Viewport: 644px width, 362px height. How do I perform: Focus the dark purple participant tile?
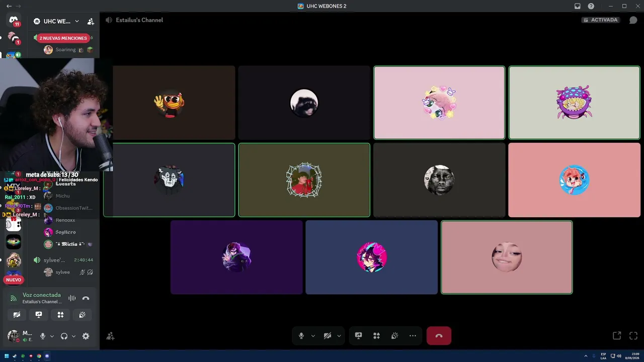coord(236,257)
